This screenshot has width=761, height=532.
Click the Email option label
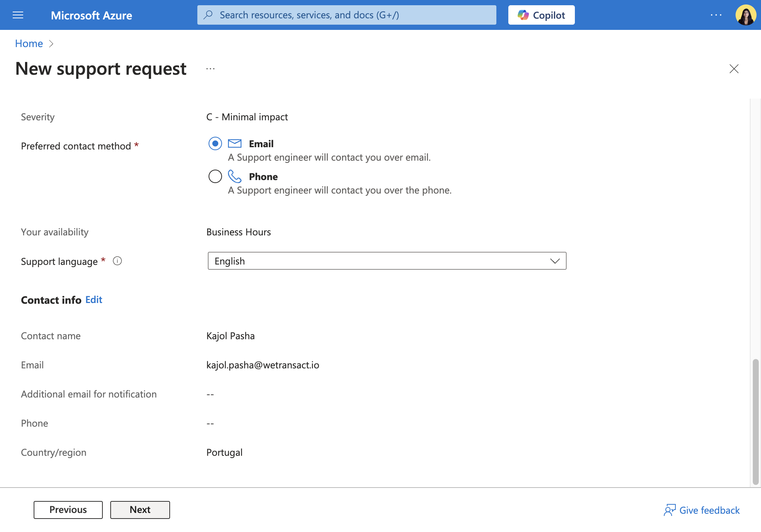pyautogui.click(x=261, y=144)
